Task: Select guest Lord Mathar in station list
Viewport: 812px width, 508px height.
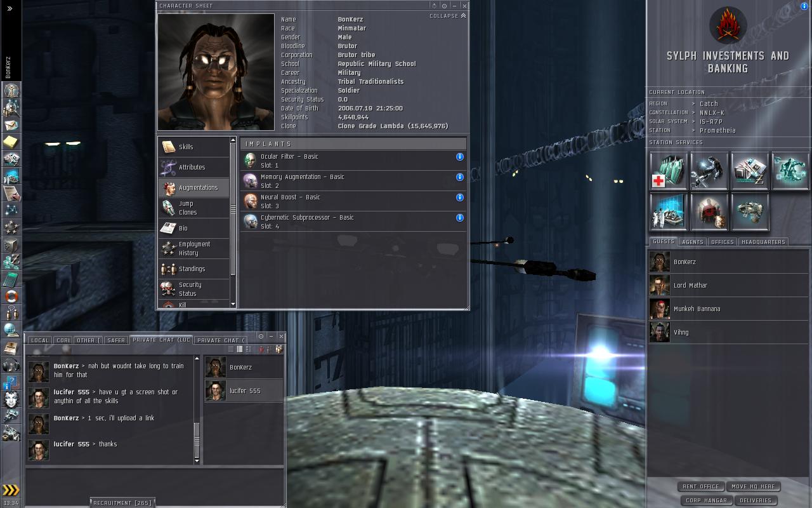Action: (728, 286)
